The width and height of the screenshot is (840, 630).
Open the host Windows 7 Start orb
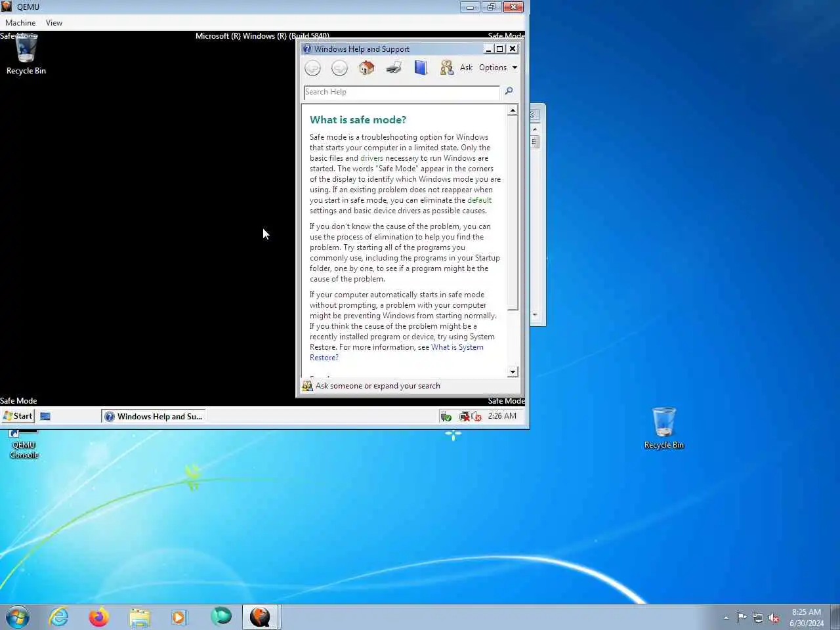18,617
